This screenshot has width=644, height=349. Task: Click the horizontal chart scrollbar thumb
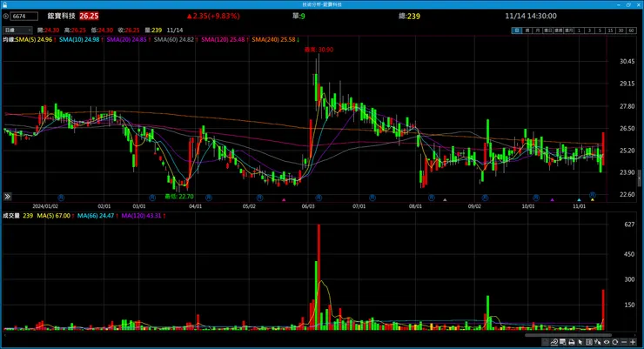[568, 335]
